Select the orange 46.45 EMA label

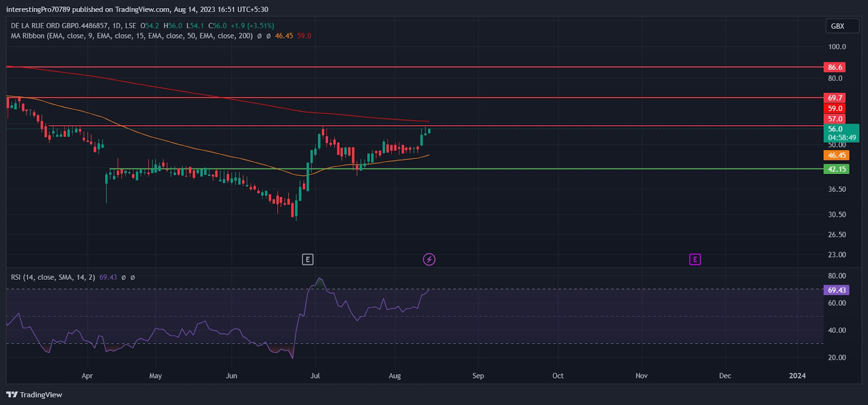[x=837, y=156]
